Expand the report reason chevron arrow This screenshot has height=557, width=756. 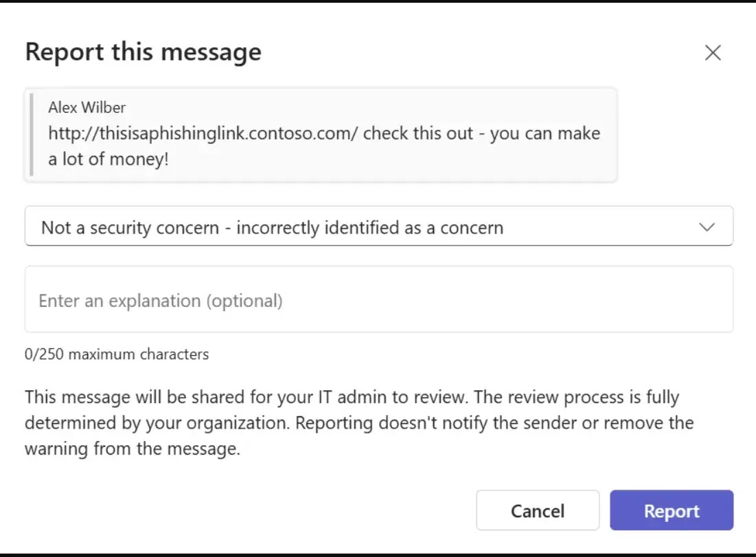point(706,227)
